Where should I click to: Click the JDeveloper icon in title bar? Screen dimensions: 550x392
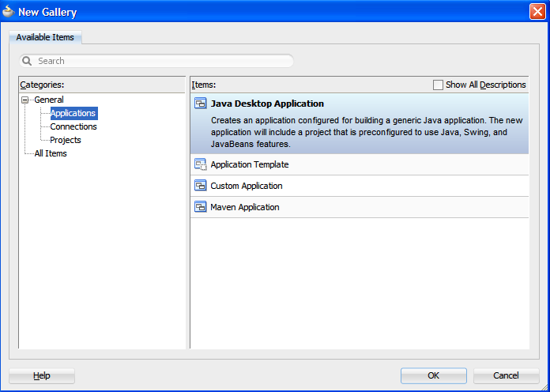point(9,12)
